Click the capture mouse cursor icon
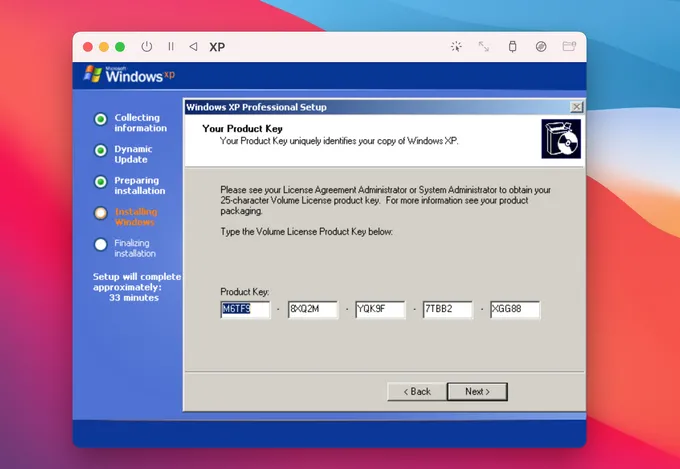This screenshot has width=680, height=469. tap(456, 46)
